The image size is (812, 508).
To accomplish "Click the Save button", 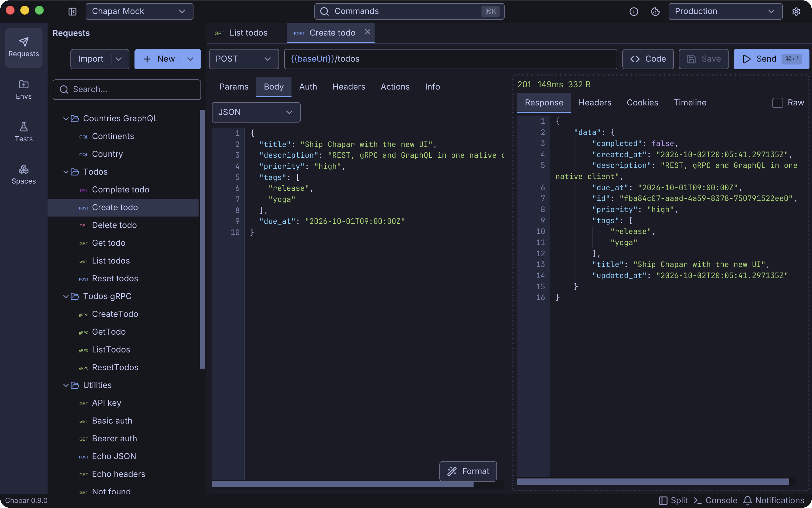I will tap(703, 59).
